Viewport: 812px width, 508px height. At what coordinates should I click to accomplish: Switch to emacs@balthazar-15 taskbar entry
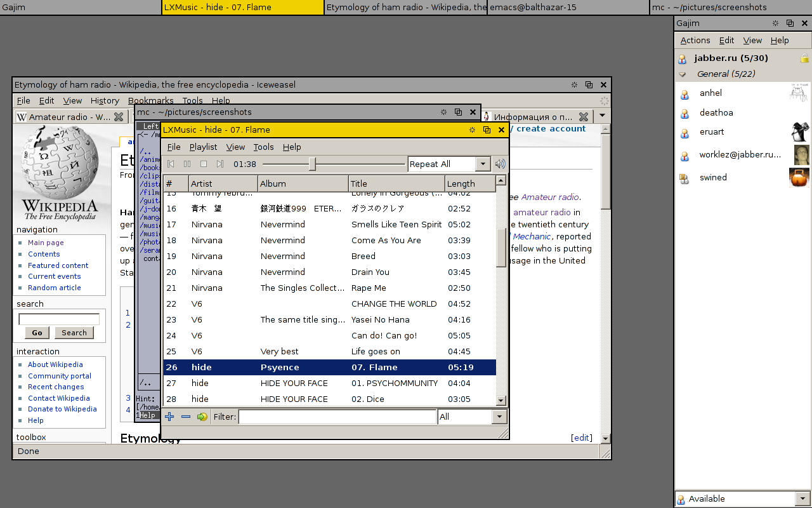pos(568,8)
